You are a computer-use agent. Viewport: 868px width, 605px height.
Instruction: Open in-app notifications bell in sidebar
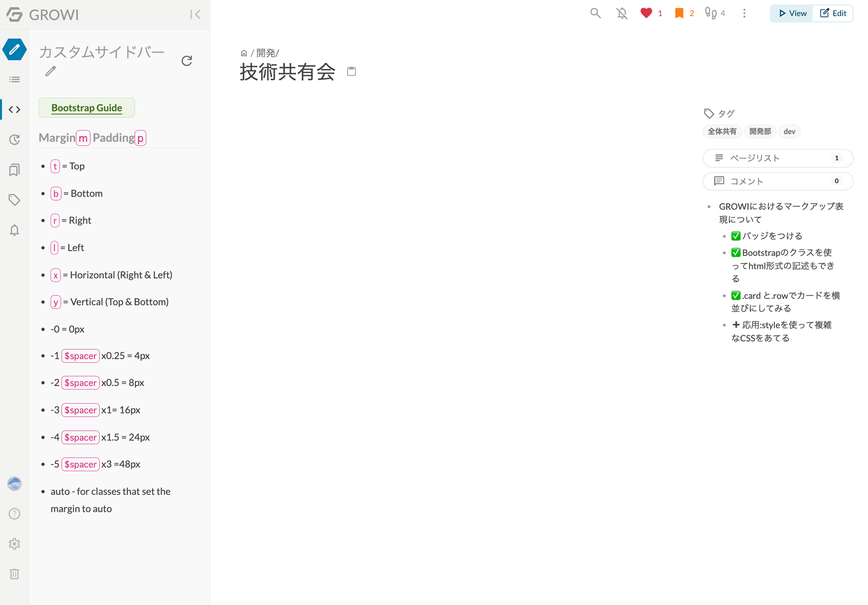[14, 230]
